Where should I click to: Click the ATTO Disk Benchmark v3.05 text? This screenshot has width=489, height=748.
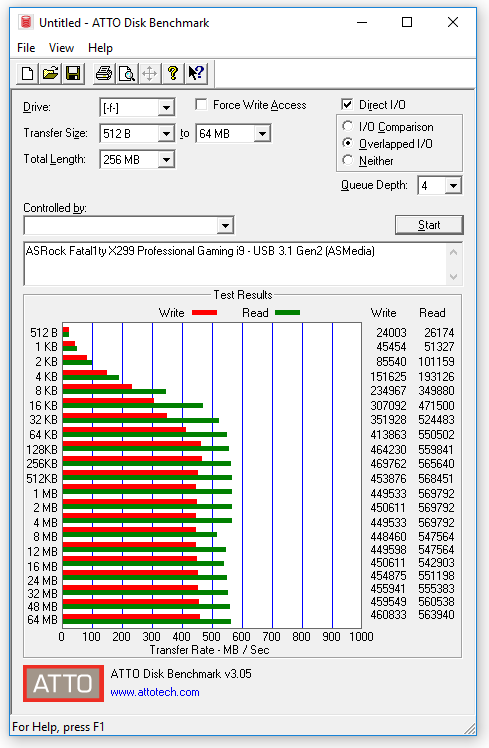click(x=181, y=674)
